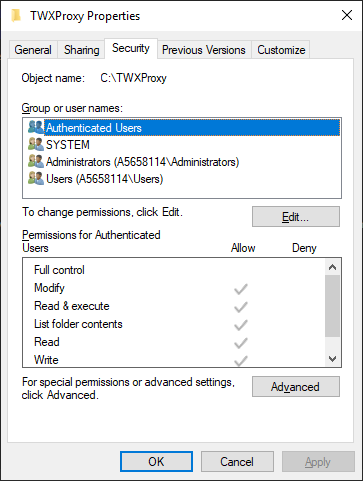Image resolution: width=363 pixels, height=481 pixels.
Task: Click permissions list scroll up arrow
Action: 332,267
